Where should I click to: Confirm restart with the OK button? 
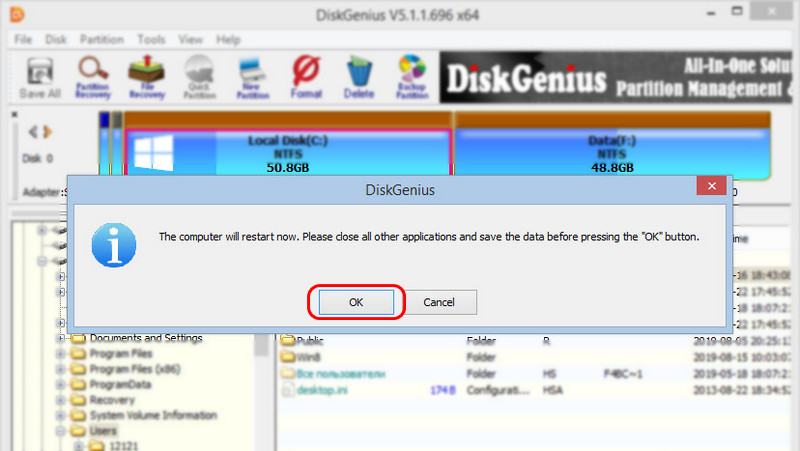(356, 302)
